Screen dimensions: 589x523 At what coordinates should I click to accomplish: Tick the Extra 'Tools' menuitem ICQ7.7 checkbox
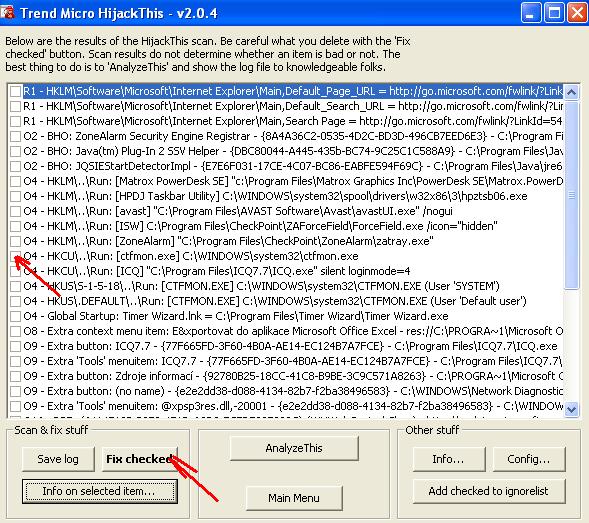(15, 361)
